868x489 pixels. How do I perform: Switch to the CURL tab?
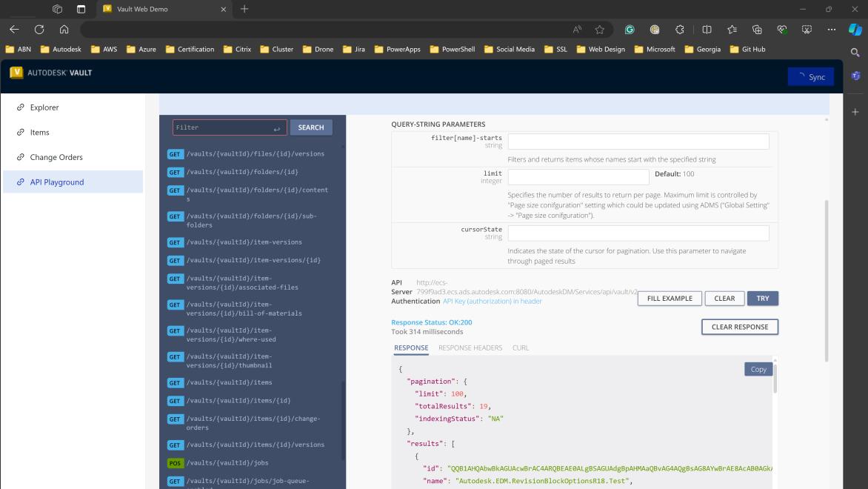point(521,347)
